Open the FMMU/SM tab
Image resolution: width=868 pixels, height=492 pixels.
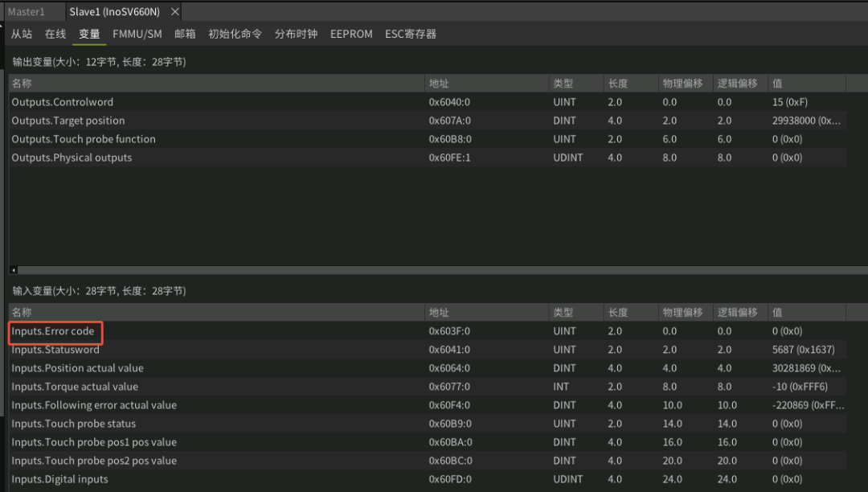coord(137,34)
